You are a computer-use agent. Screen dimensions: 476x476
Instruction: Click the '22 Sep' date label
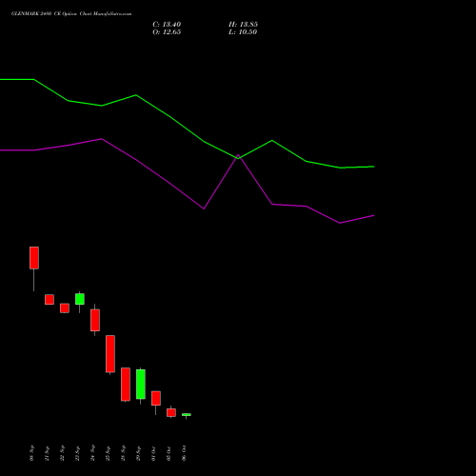[62, 453]
